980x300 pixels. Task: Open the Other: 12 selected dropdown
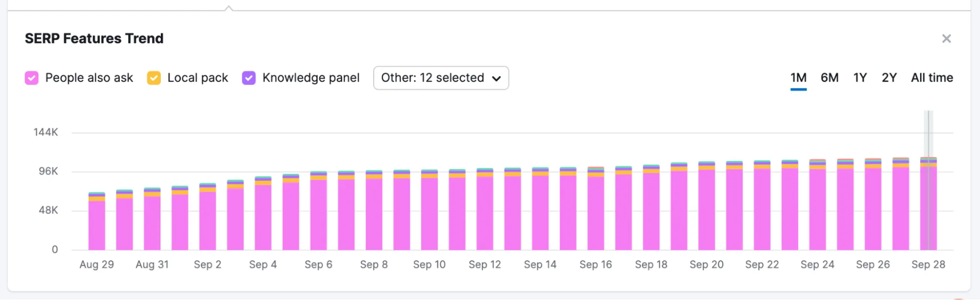[x=440, y=78]
